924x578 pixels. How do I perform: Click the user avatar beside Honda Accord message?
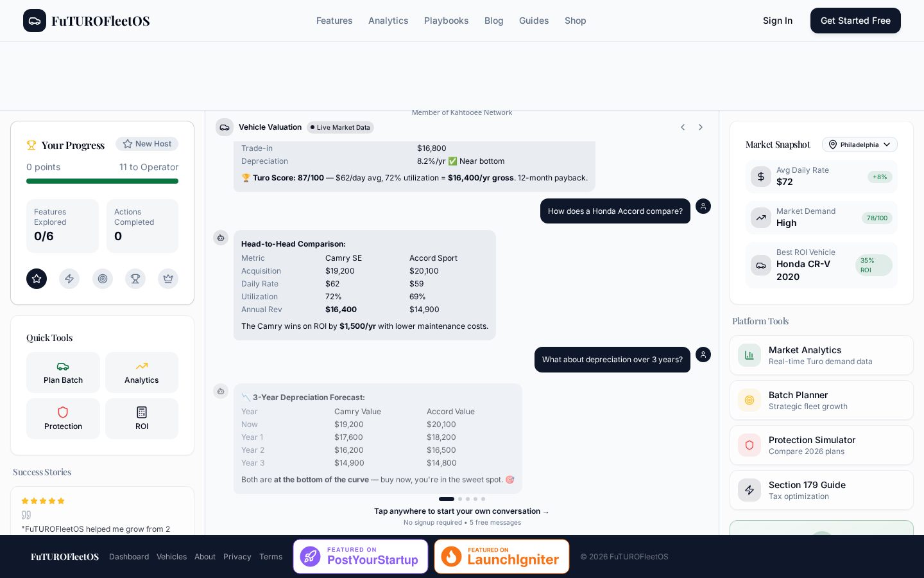coord(703,206)
